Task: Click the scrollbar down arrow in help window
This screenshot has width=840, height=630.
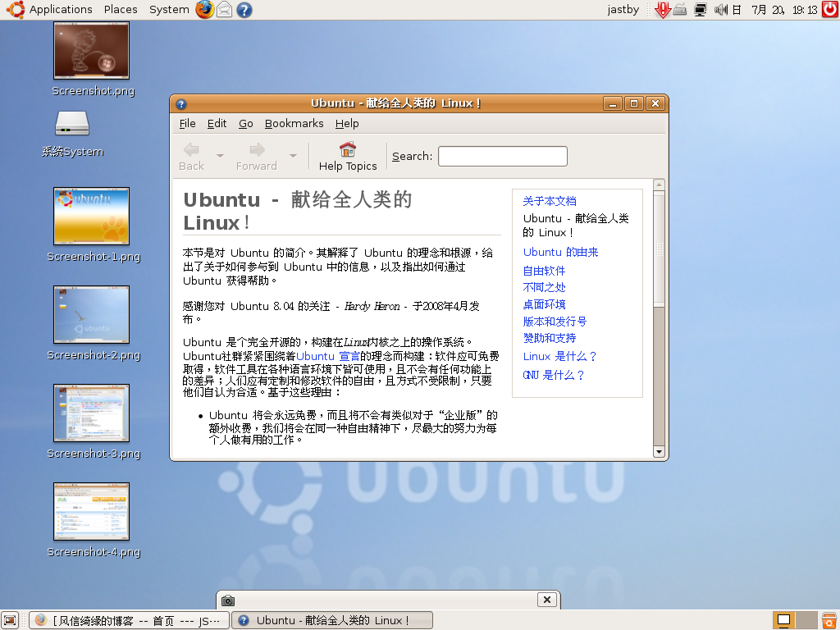Action: tap(659, 452)
